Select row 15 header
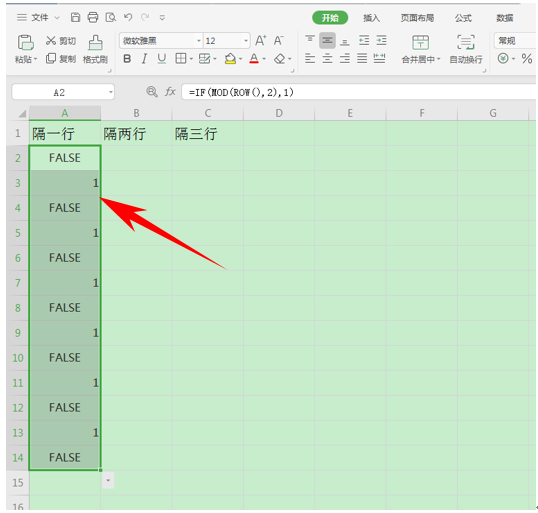538x513 pixels. 17,483
